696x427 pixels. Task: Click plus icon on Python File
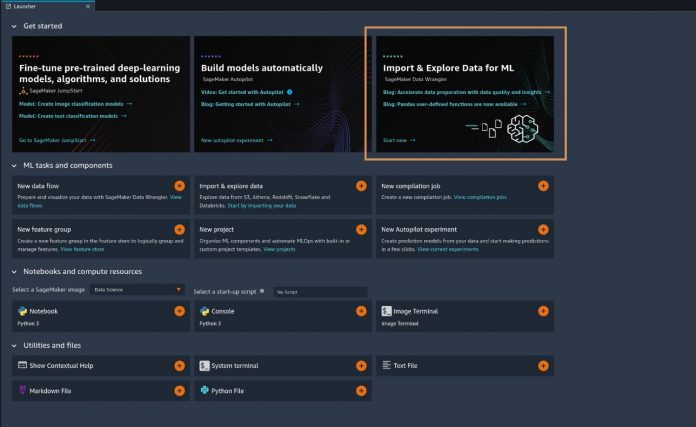361,391
